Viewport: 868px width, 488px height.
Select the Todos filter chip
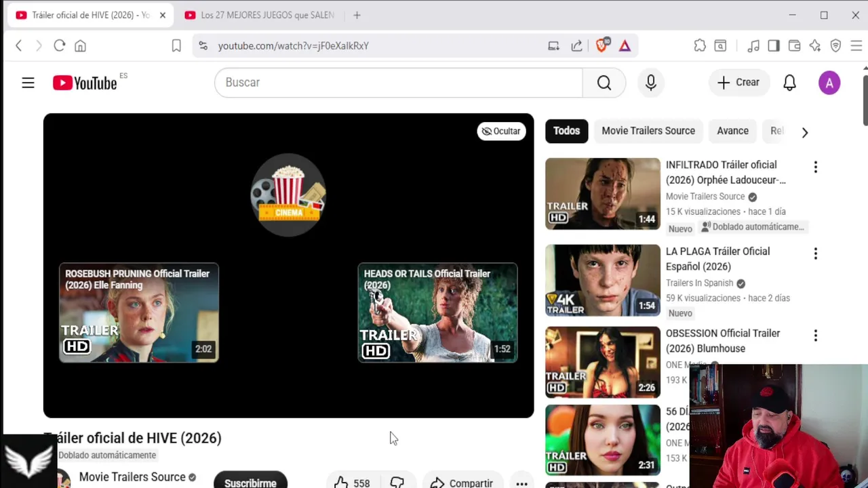click(566, 131)
